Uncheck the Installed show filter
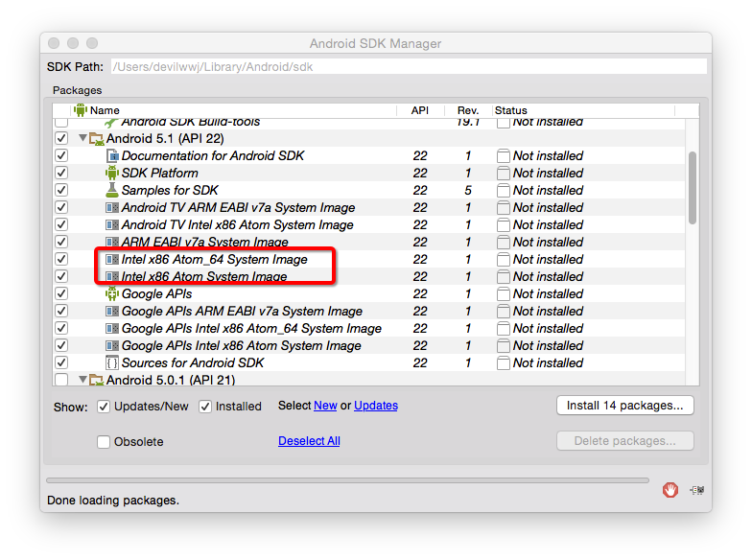Screen dimensions: 752x560 click(x=205, y=407)
